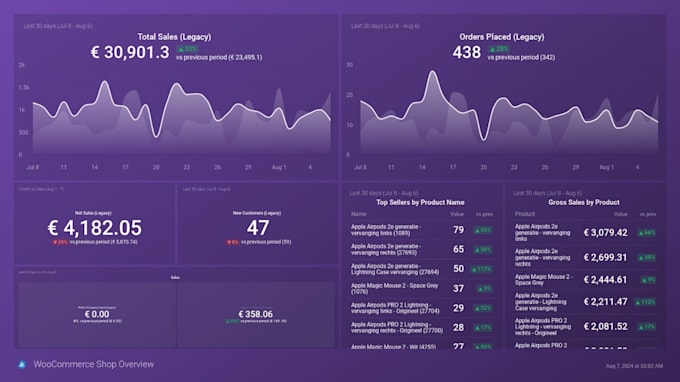Click the Name column header in Top Sellers
This screenshot has width=680, height=382.
[359, 214]
